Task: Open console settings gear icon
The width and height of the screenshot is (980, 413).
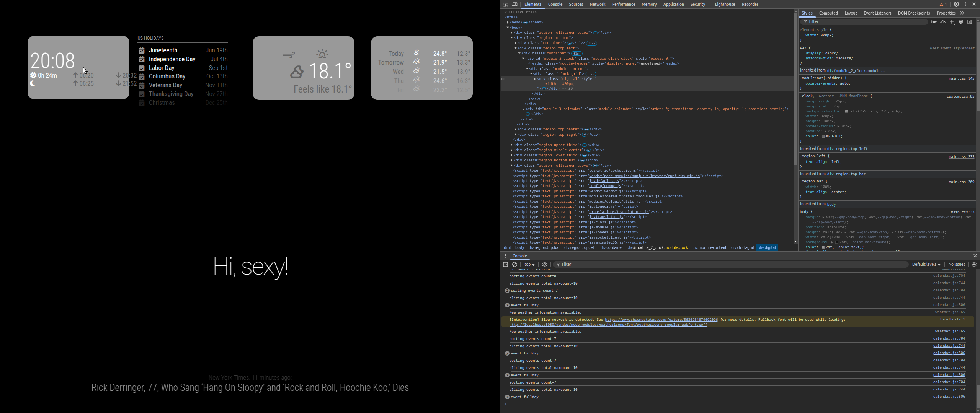Action: 974,265
